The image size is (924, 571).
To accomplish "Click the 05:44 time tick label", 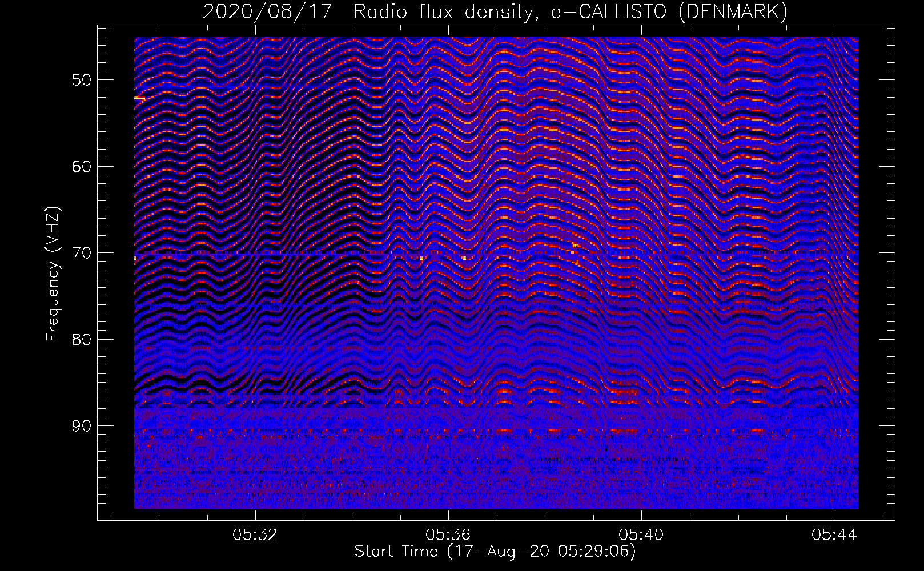I will (x=835, y=535).
